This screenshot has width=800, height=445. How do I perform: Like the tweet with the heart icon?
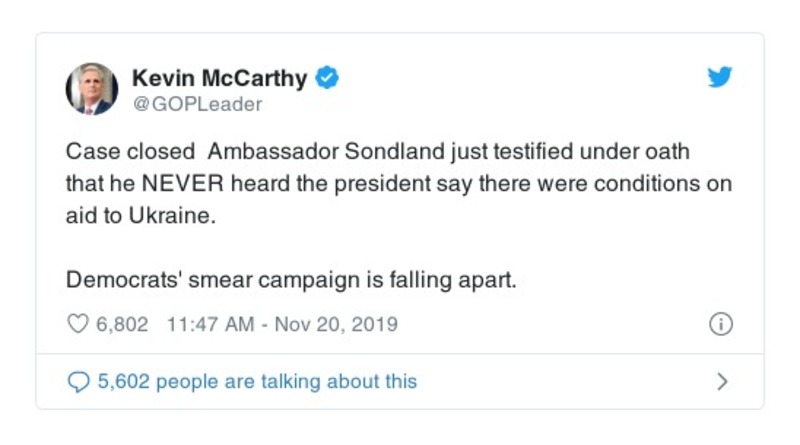77,324
